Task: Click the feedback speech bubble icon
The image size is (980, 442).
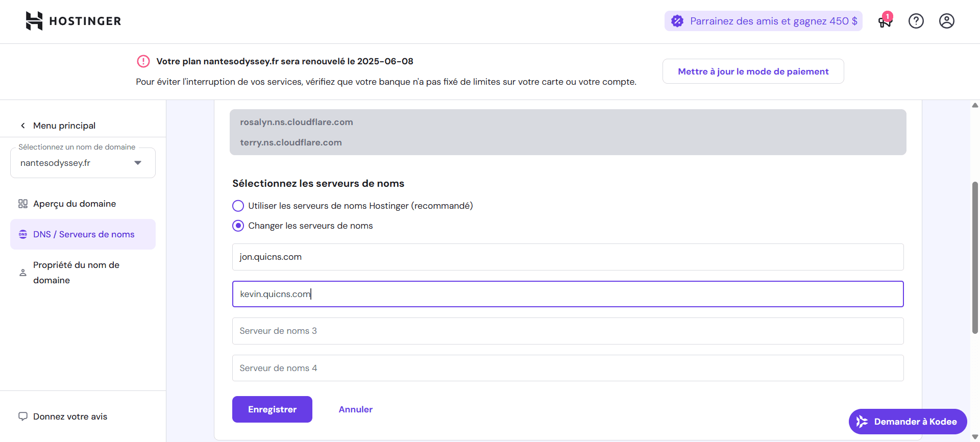Action: pos(23,416)
